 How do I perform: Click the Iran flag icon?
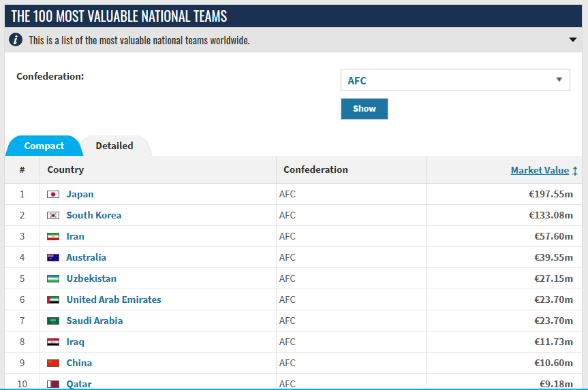[x=53, y=236]
